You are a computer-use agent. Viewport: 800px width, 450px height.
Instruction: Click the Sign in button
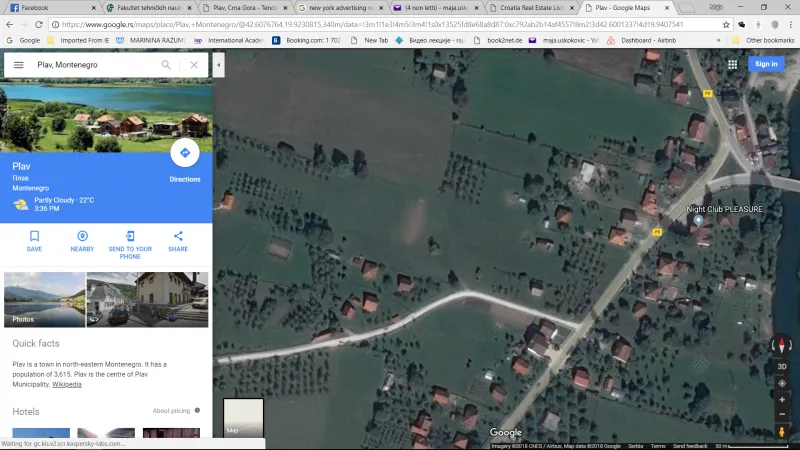tap(766, 64)
